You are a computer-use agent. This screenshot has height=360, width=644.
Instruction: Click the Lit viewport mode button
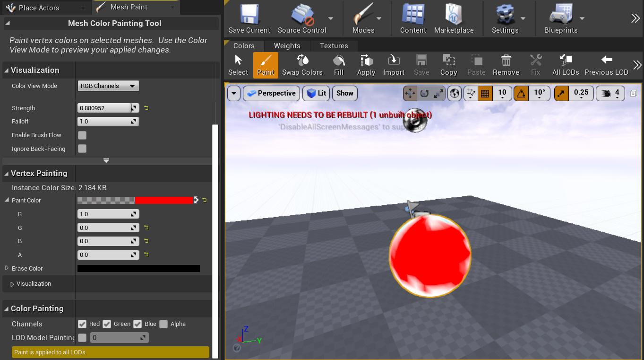coord(316,93)
